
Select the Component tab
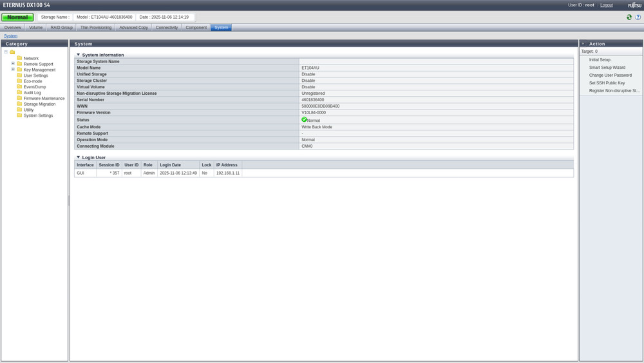196,28
